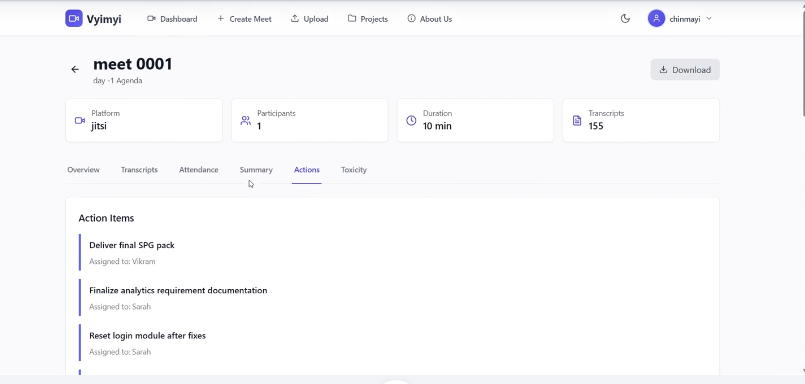The height and width of the screenshot is (384, 805).
Task: Click the Transcripts document icon
Action: pos(577,121)
